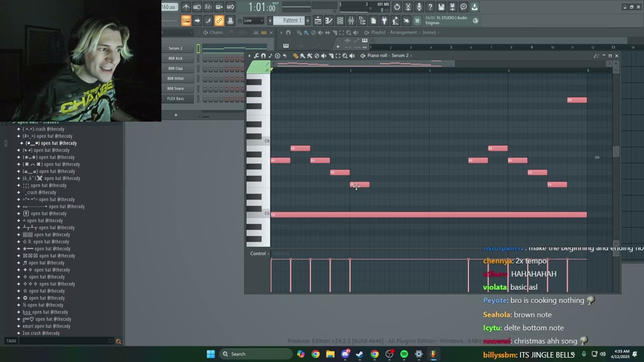Open the shopping cart content library
This screenshot has height=362, width=644.
[x=417, y=21]
